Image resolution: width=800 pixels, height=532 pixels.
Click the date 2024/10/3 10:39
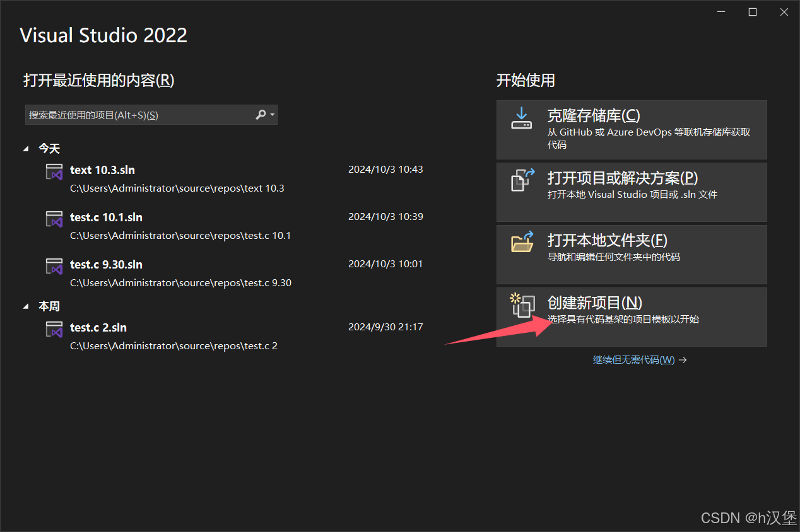coord(385,217)
